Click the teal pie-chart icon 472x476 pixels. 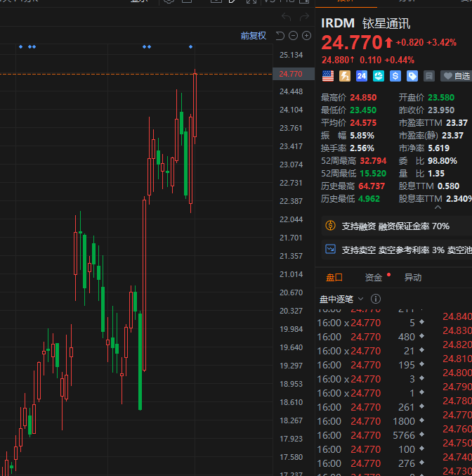click(x=379, y=76)
